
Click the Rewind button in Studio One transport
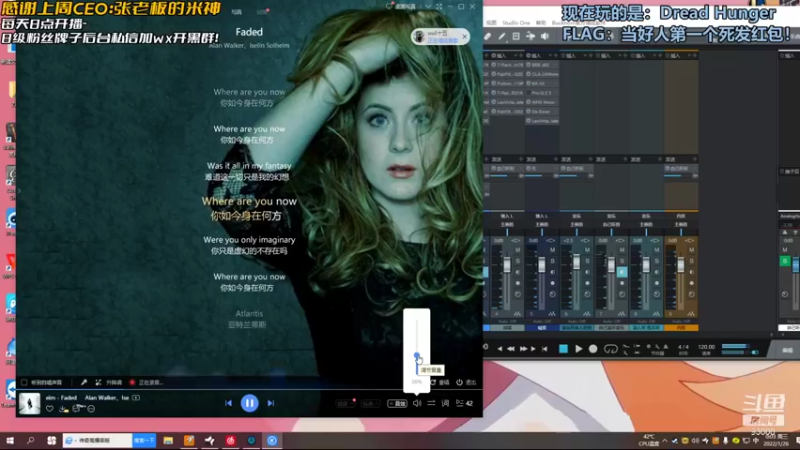point(510,349)
